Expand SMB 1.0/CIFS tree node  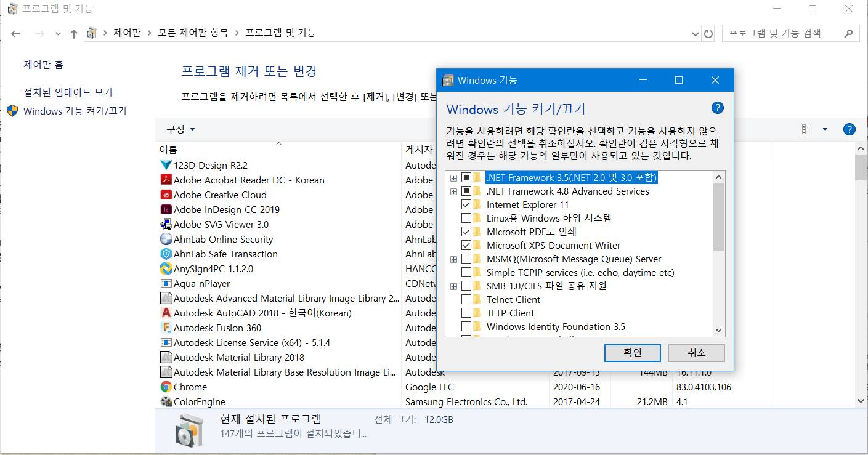click(453, 286)
